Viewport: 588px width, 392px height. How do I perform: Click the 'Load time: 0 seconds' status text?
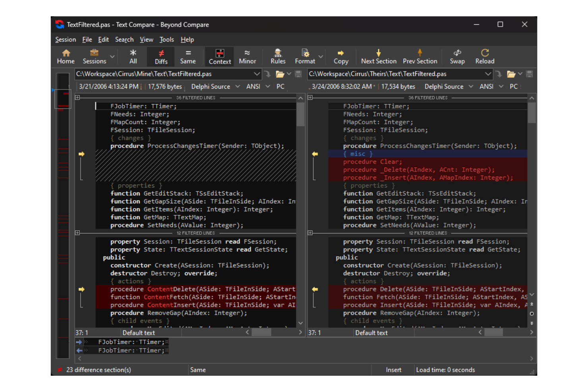click(x=445, y=370)
